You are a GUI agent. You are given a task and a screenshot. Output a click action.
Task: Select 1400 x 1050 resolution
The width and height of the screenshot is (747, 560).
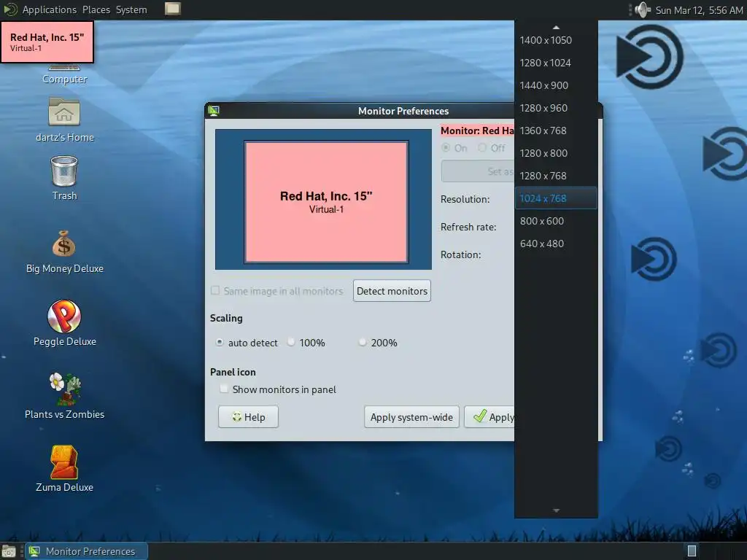pyautogui.click(x=556, y=41)
